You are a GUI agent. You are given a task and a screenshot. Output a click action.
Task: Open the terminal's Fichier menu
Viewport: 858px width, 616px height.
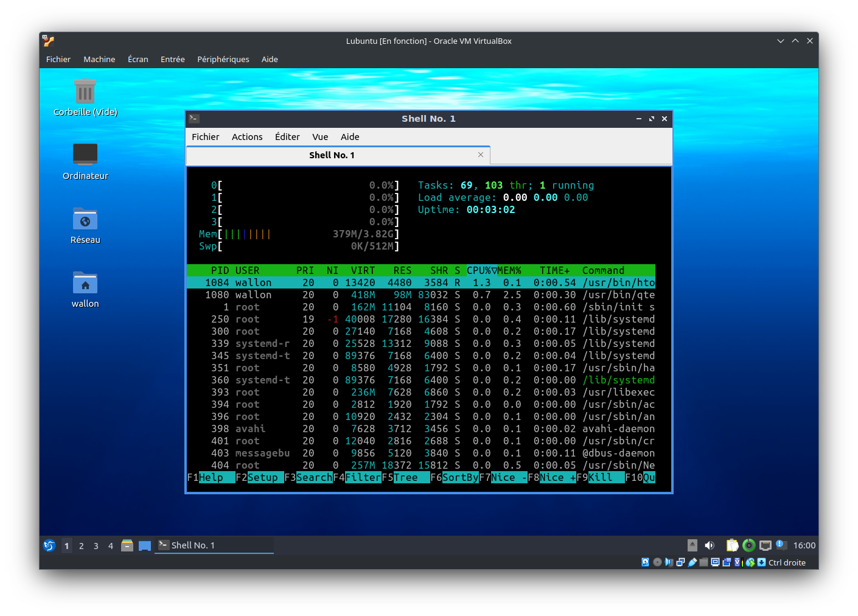tap(205, 137)
